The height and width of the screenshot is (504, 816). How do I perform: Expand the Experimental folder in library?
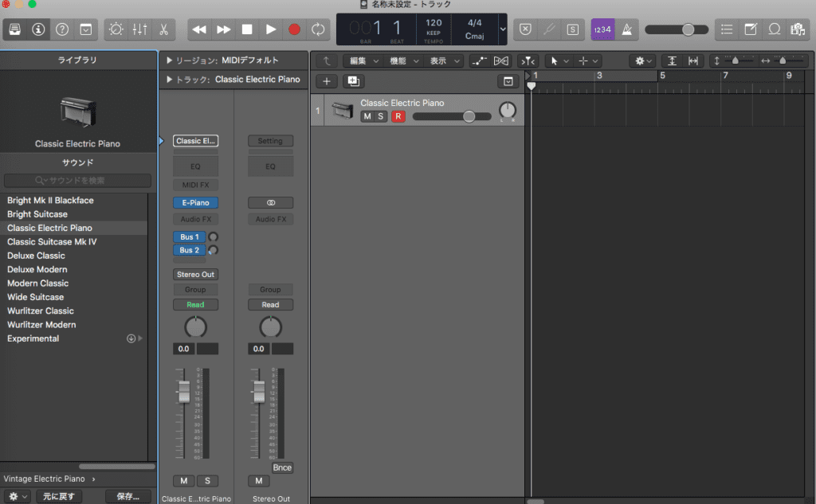coord(140,338)
